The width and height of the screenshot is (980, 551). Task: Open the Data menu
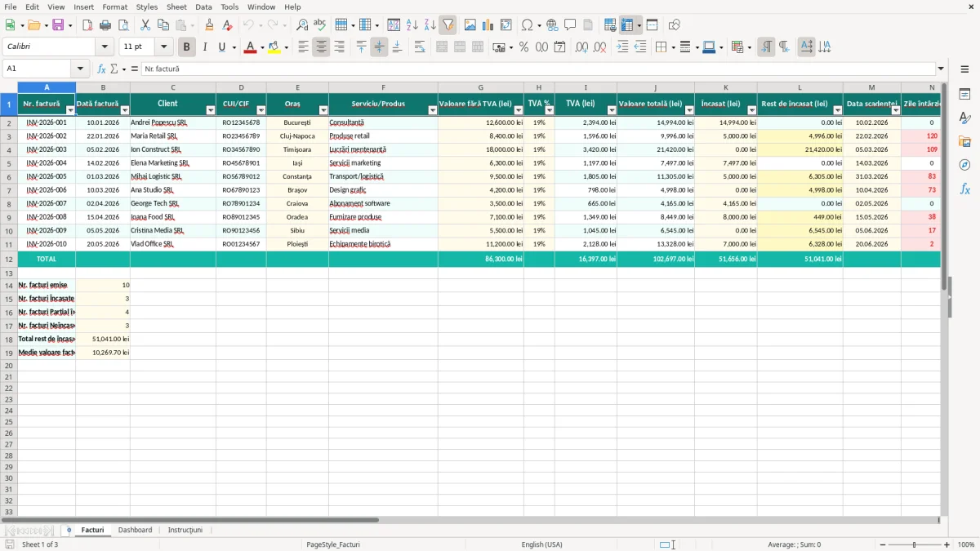point(203,7)
